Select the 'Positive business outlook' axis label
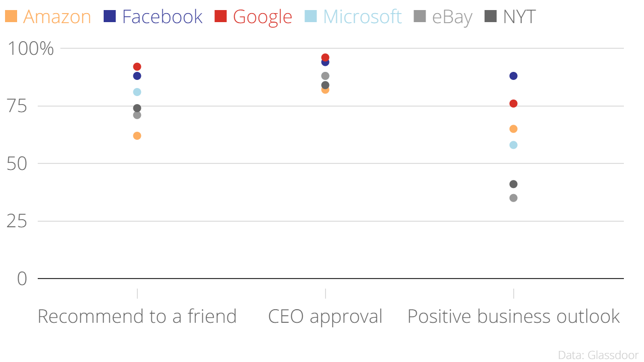The width and height of the screenshot is (644, 362). tap(513, 316)
